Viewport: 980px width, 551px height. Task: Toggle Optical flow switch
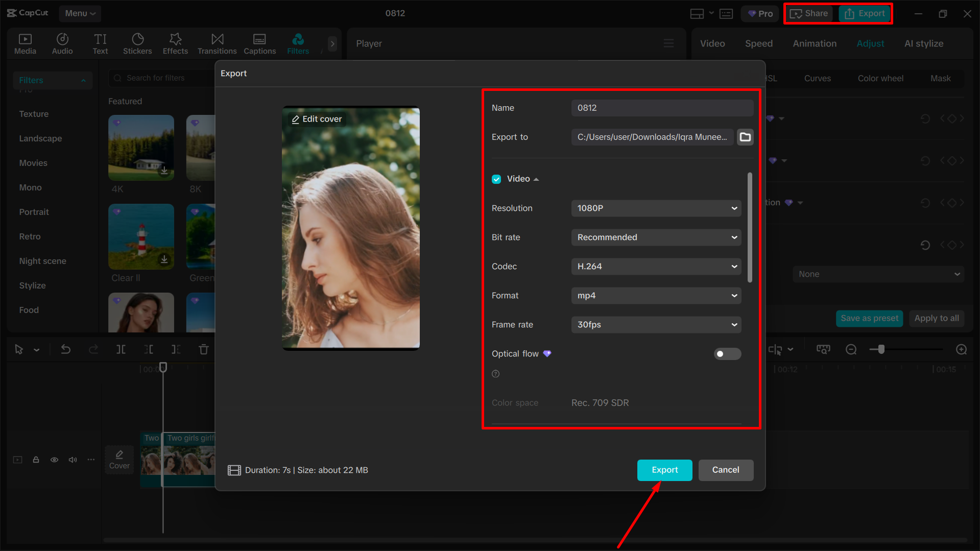coord(727,353)
